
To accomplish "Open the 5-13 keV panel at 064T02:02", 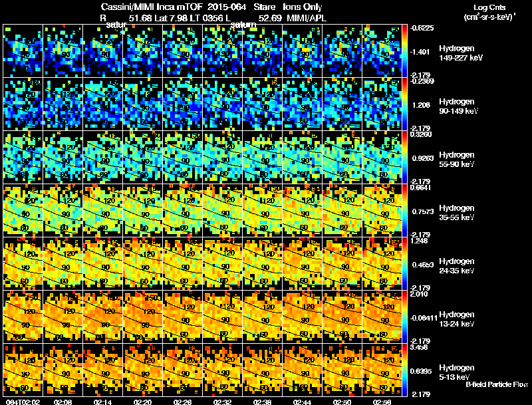I will coord(23,370).
